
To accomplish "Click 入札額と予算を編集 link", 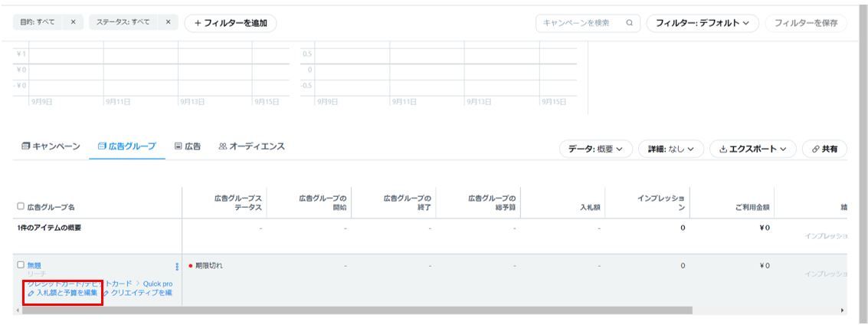I will (x=63, y=292).
